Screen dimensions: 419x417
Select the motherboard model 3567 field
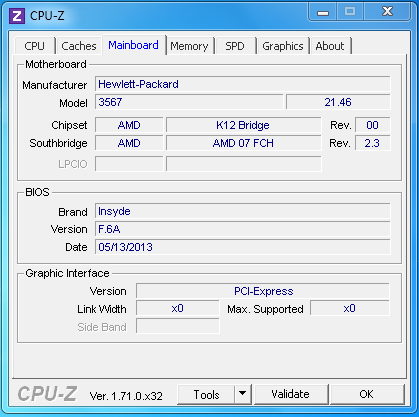pos(189,102)
